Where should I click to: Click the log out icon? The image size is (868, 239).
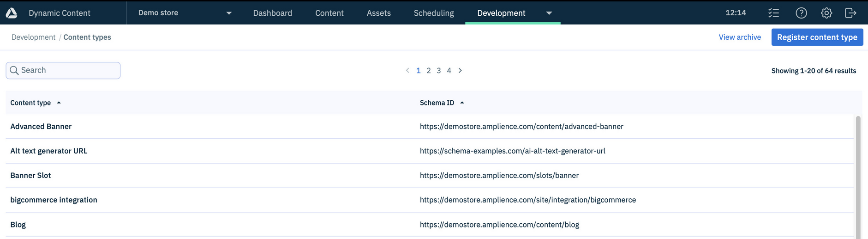click(x=850, y=13)
